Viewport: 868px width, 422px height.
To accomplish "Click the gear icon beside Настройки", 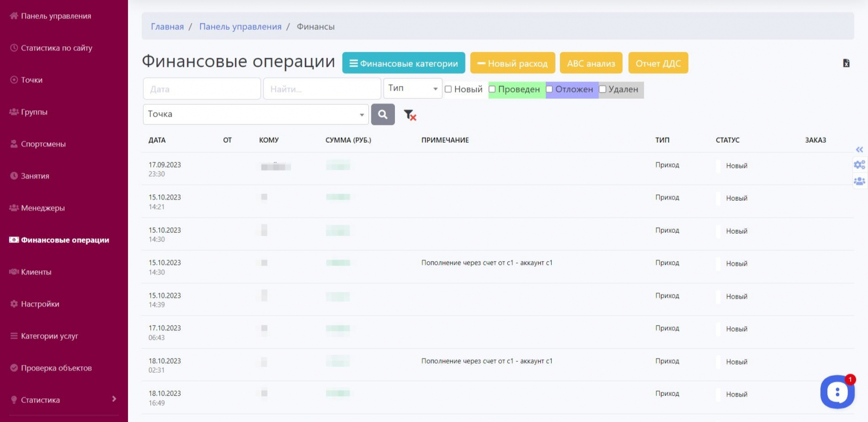I will coord(14,304).
